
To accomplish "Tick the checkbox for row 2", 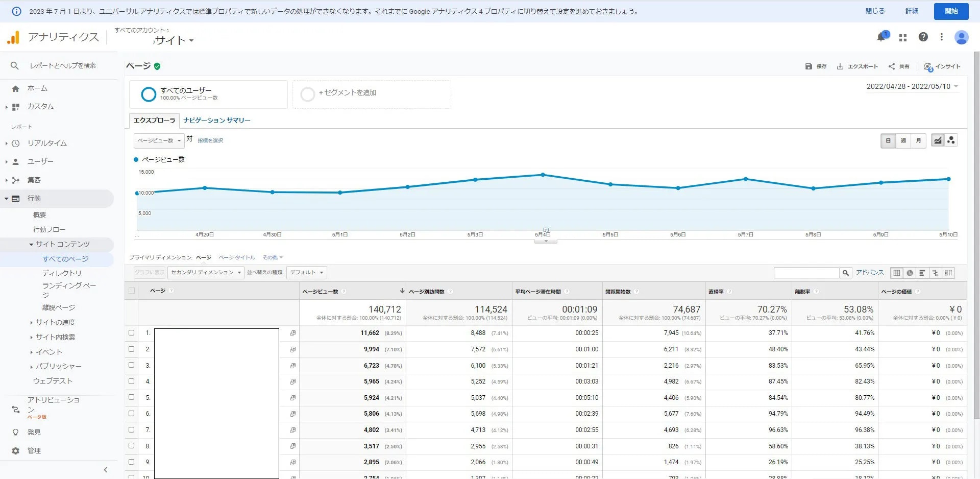I will [x=132, y=349].
